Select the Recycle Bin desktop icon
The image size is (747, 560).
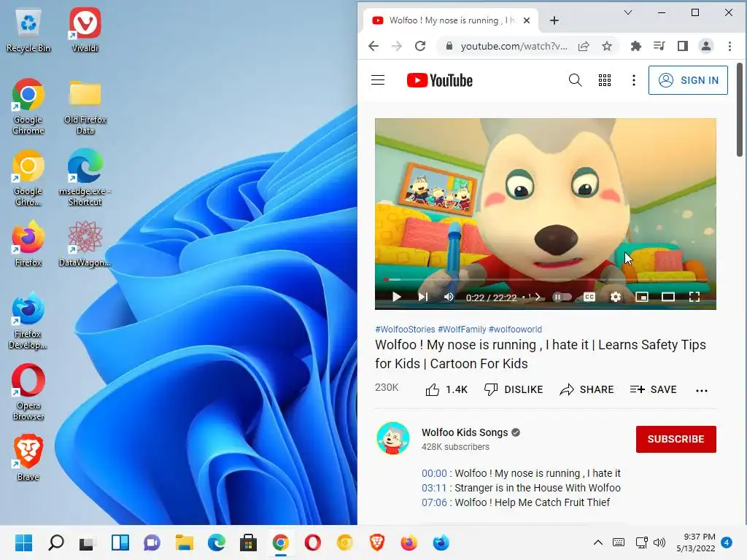[28, 29]
